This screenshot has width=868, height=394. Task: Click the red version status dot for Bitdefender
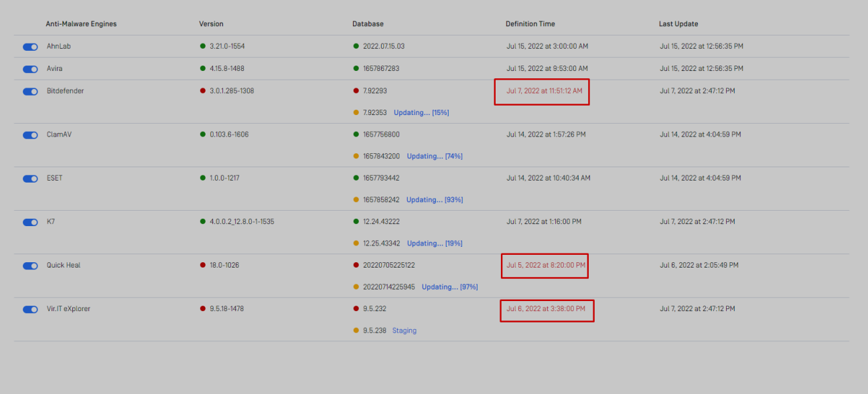203,90
